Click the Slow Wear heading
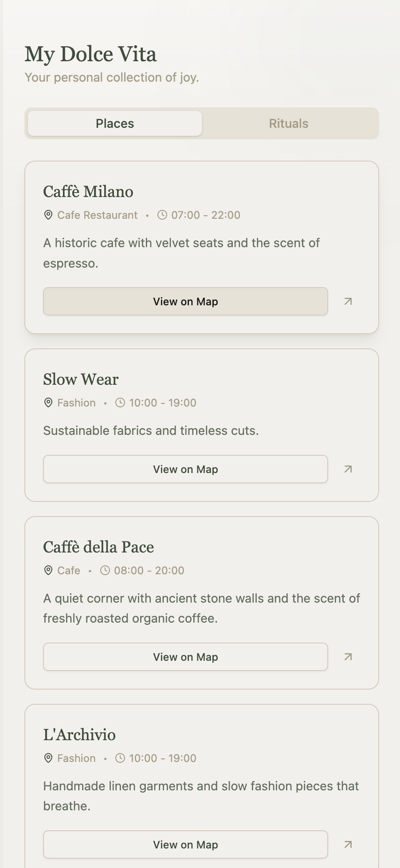Image resolution: width=400 pixels, height=868 pixels. [x=81, y=379]
